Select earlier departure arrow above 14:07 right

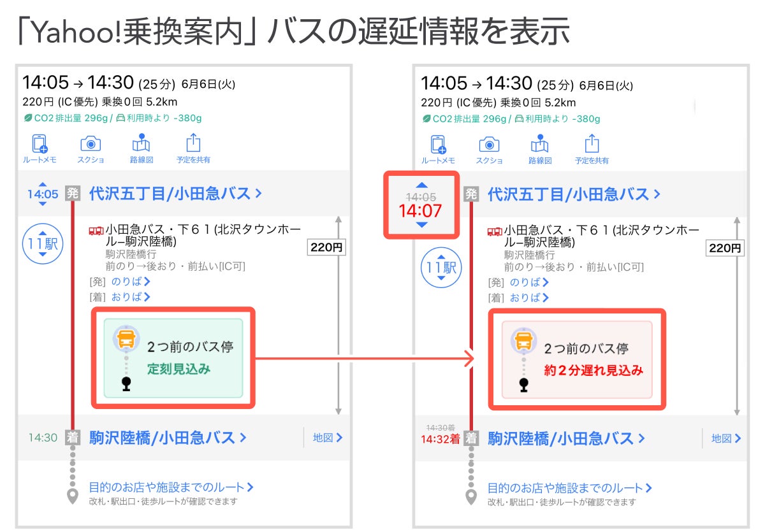tap(421, 185)
